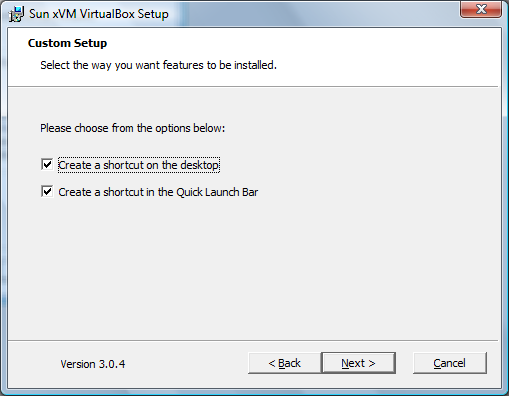Click the 'Please choose from the options below' text

point(133,128)
